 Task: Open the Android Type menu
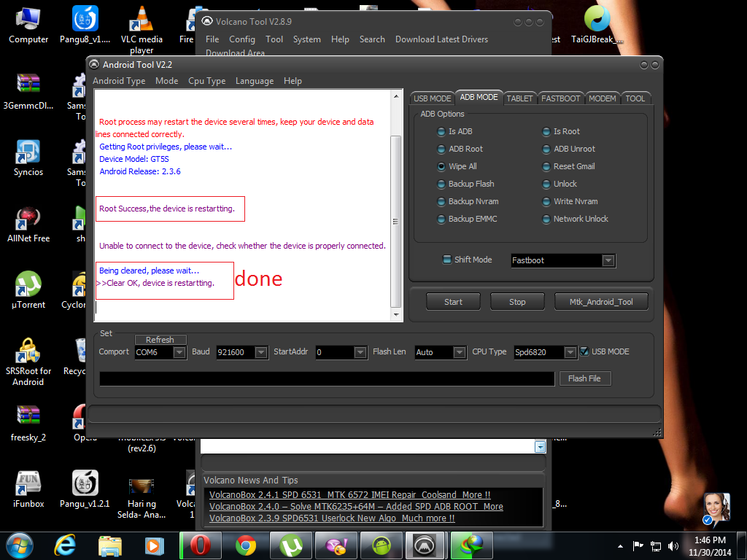(x=119, y=81)
